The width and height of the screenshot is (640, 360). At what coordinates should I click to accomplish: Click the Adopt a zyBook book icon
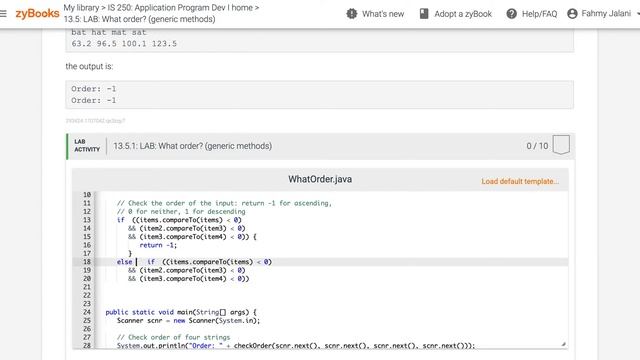pyautogui.click(x=424, y=13)
